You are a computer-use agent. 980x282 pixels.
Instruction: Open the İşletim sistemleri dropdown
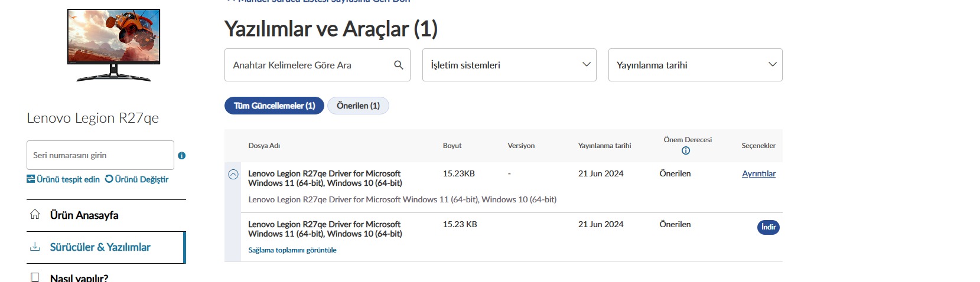coord(509,65)
